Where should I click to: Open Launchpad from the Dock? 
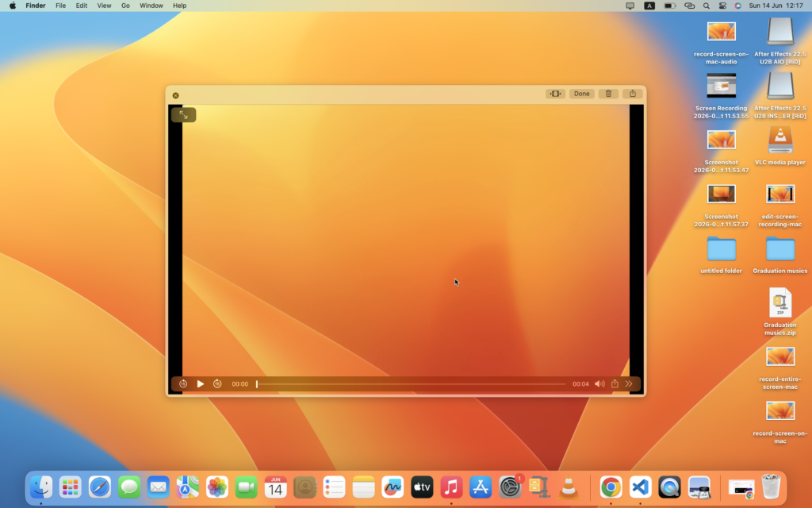[70, 487]
